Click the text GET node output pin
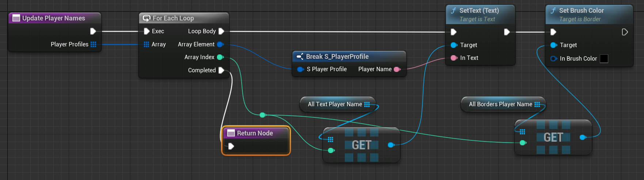Image resolution: width=644 pixels, height=180 pixels. click(391, 145)
